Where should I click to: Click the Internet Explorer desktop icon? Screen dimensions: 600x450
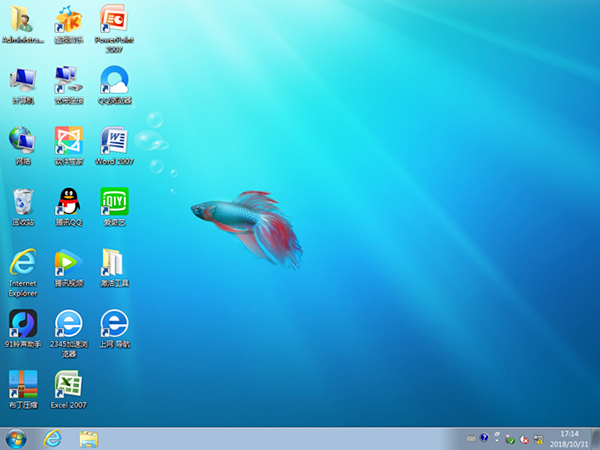[x=23, y=262]
